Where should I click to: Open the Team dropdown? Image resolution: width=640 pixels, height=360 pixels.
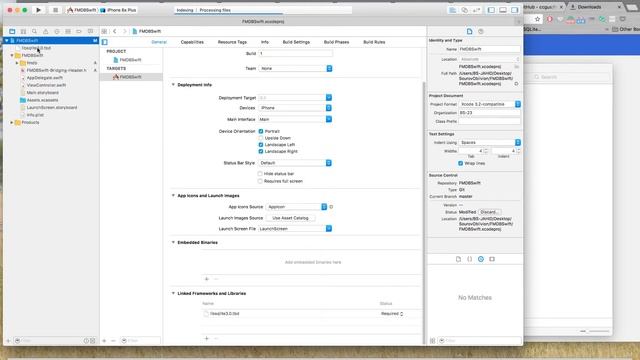(x=296, y=69)
